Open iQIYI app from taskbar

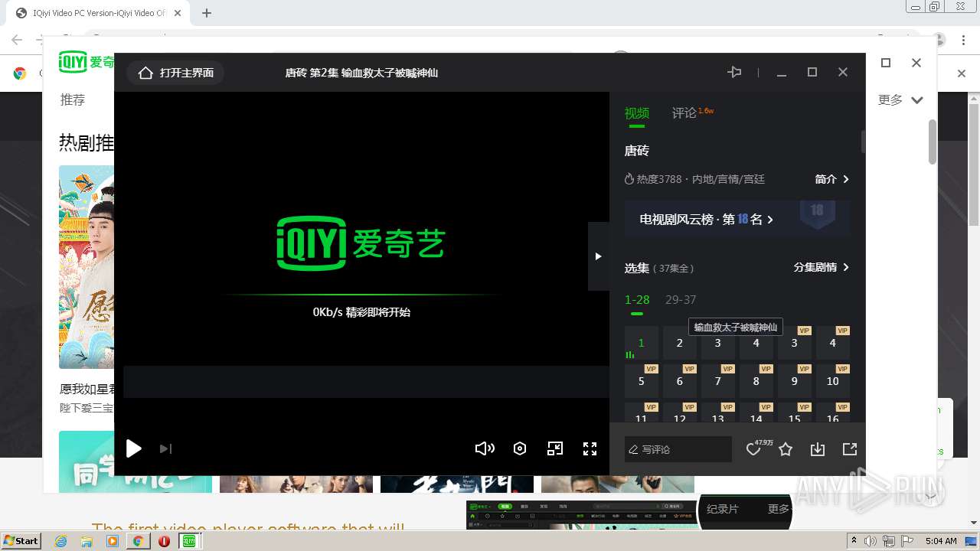189,541
